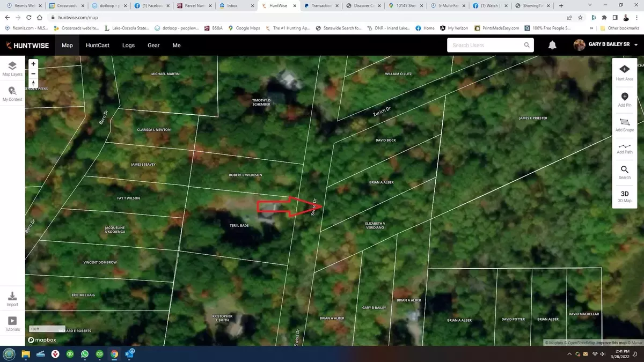Open the HuntCast menu item

pyautogui.click(x=97, y=46)
